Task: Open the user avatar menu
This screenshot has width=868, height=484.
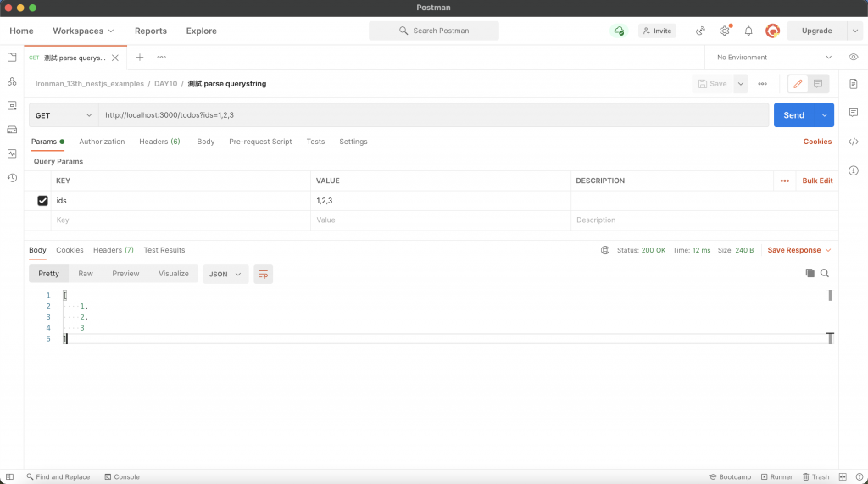Action: 772,31
